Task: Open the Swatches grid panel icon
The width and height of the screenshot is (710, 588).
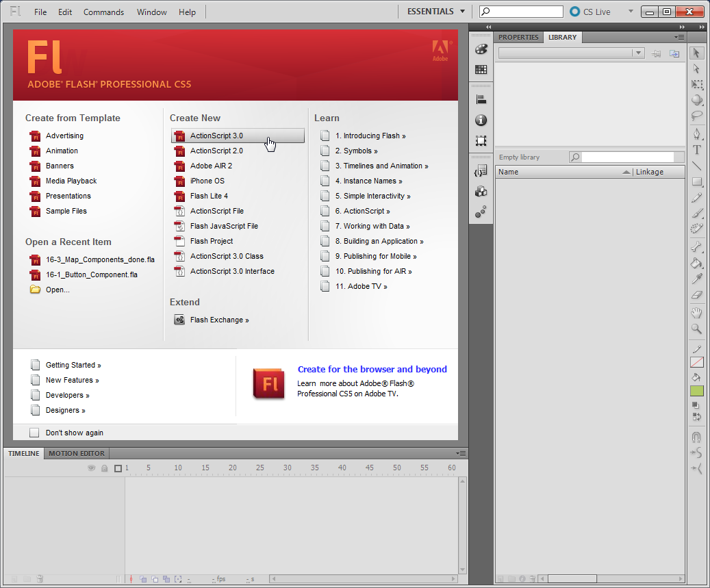Action: (x=481, y=69)
